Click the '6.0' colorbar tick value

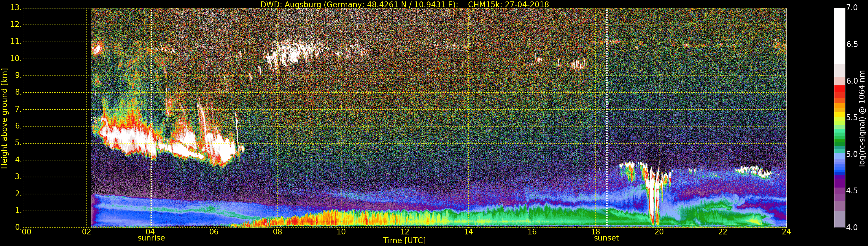tap(852, 81)
